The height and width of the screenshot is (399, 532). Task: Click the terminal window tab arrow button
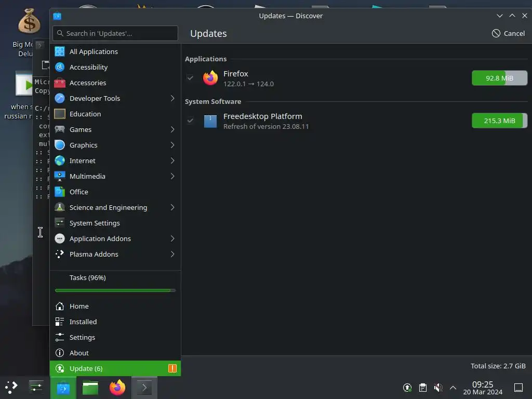pos(39,45)
